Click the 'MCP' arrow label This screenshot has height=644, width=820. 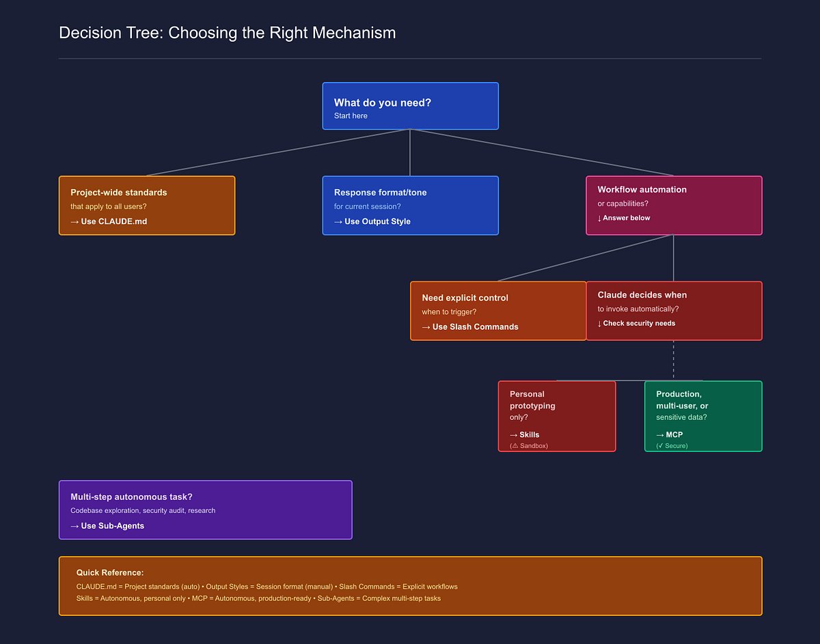click(x=670, y=434)
